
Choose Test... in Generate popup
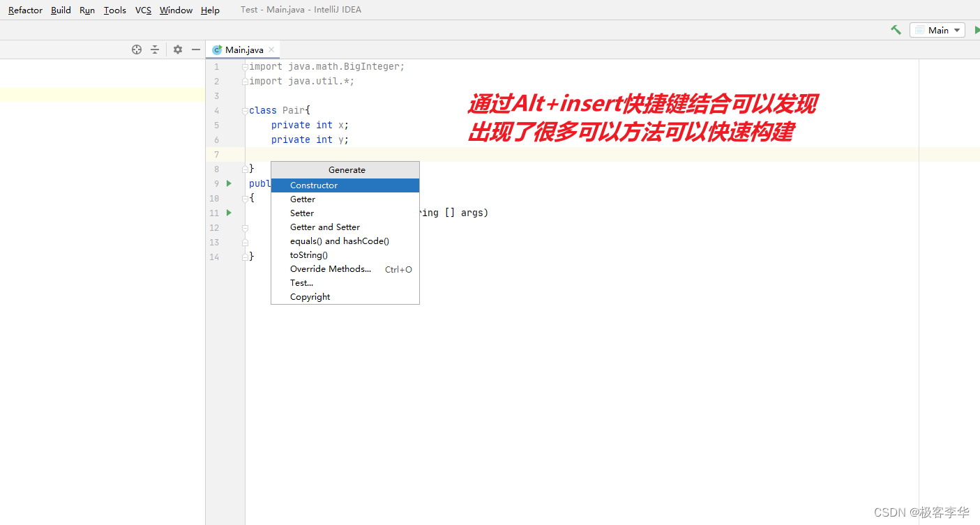[345, 283]
